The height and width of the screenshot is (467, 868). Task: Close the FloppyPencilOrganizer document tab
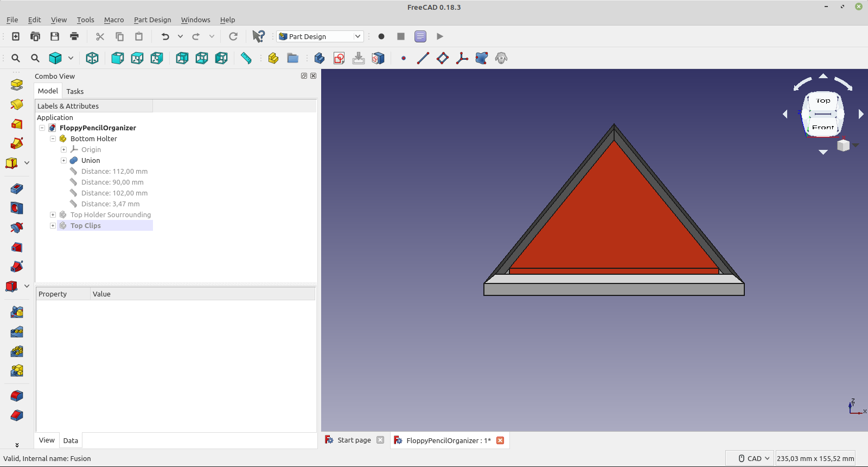500,440
